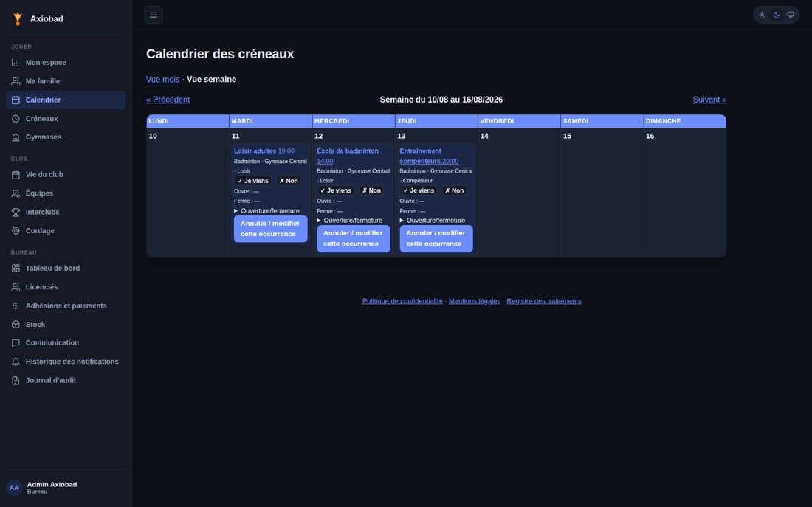
Task: Confirm 'Je viens' for École de badminton
Action: click(x=336, y=190)
